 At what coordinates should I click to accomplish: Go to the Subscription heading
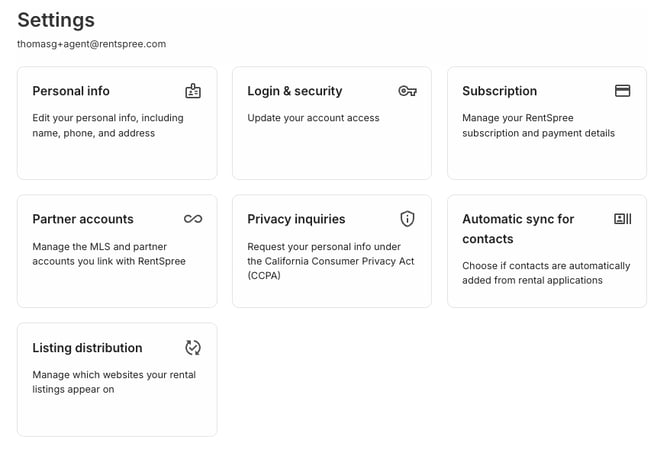pos(499,91)
